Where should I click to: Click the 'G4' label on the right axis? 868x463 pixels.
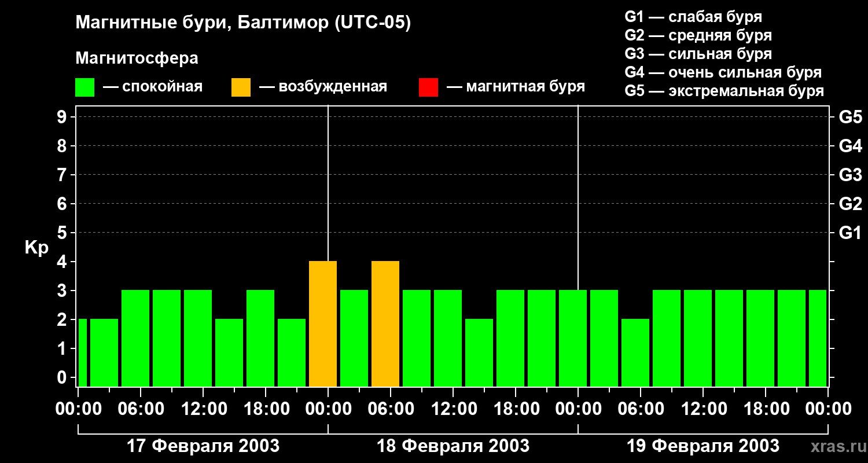[850, 146]
